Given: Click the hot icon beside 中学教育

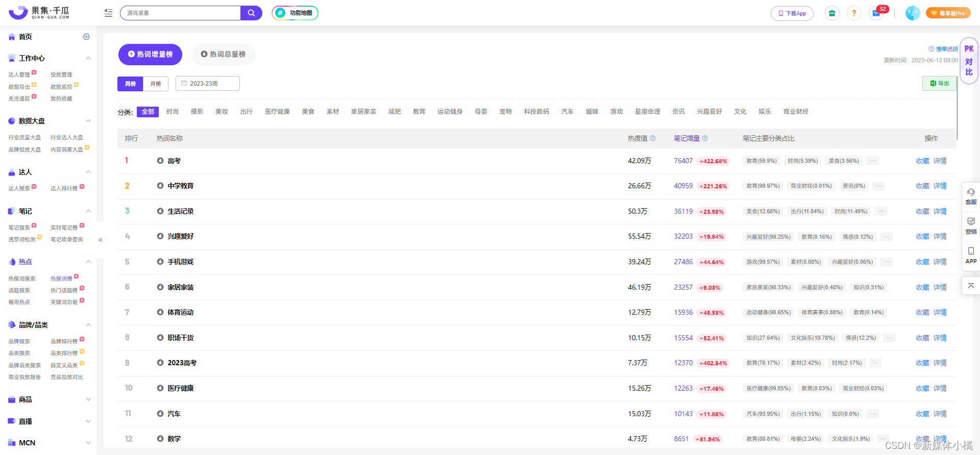Looking at the screenshot, I should point(160,186).
